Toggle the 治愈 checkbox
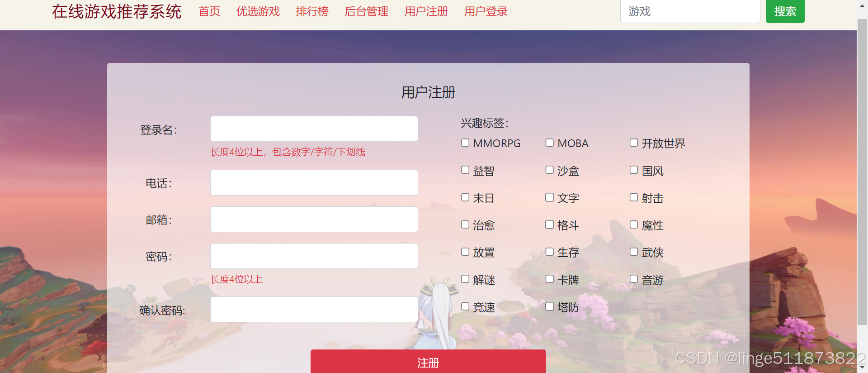 (465, 225)
